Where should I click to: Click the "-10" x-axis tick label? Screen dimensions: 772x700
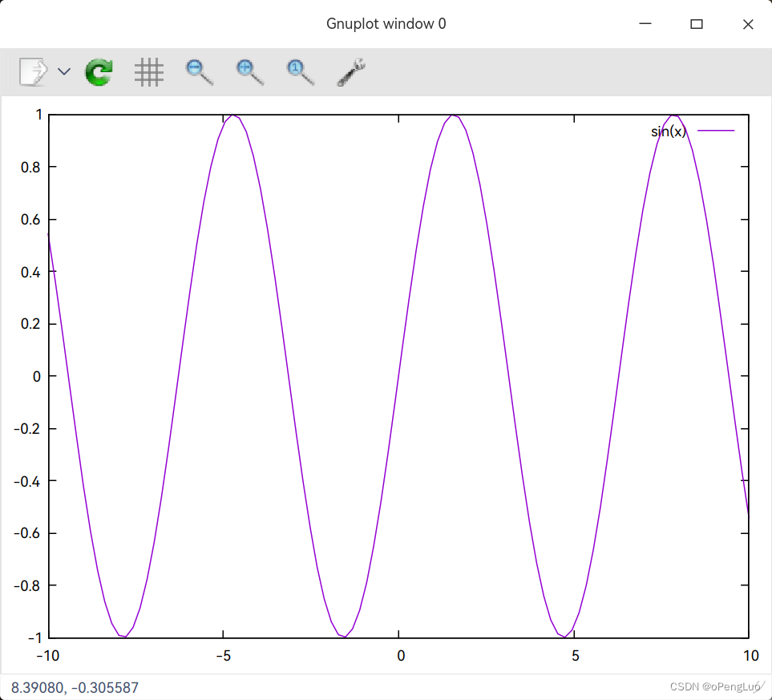click(48, 656)
